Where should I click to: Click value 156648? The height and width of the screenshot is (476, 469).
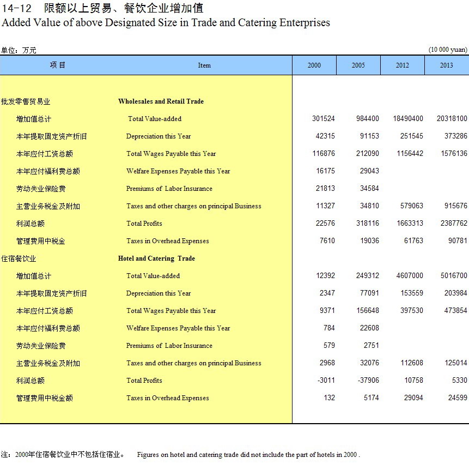368,310
